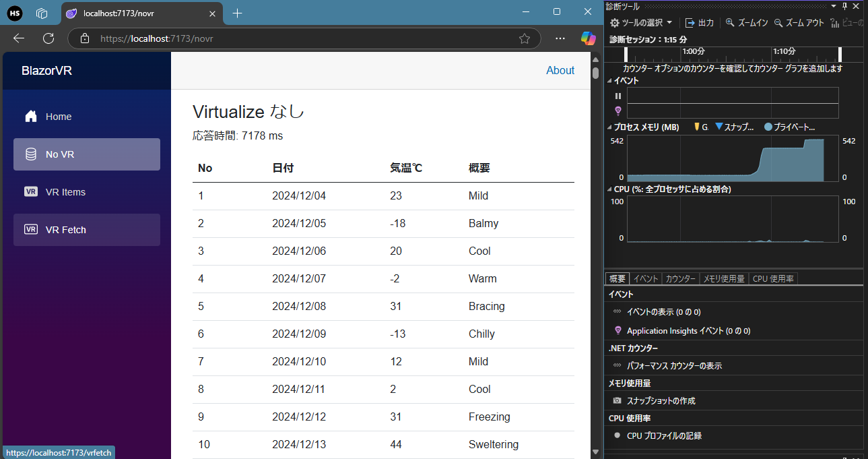
Task: Click ズームイン zoom in button
Action: point(747,22)
